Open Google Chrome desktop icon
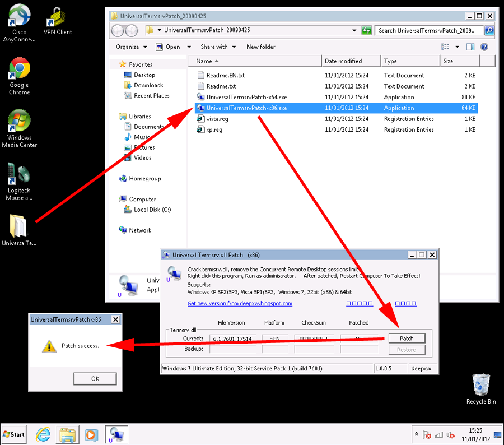This screenshot has width=504, height=445. 19,76
